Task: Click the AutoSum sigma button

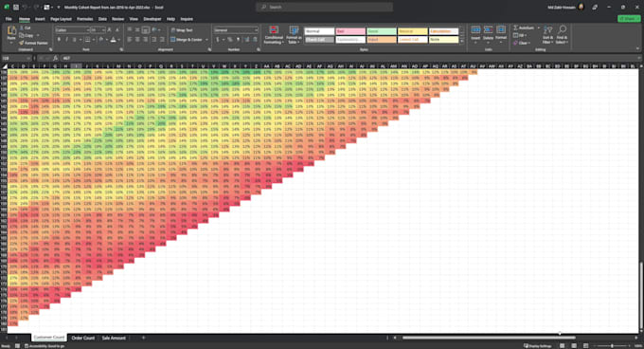Action: point(523,28)
